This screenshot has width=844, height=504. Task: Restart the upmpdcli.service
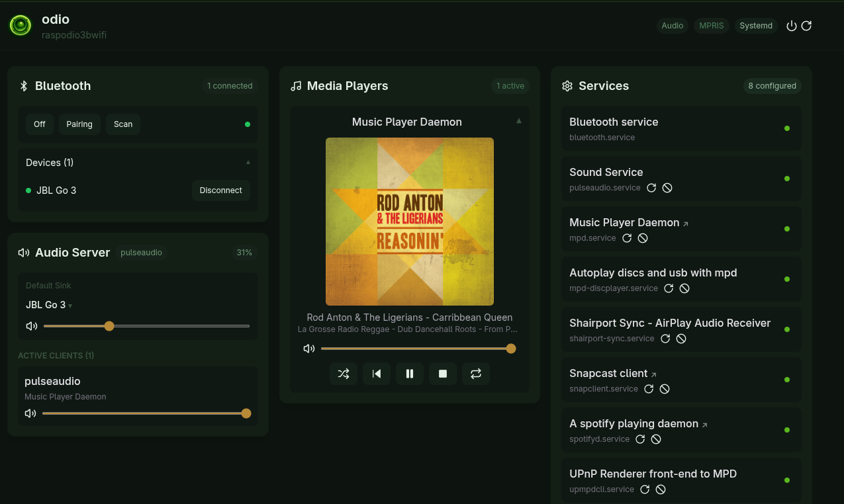[645, 489]
